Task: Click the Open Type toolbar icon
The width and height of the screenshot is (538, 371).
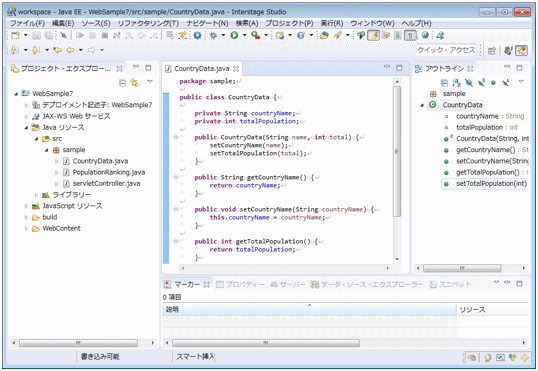Action: 324,35
